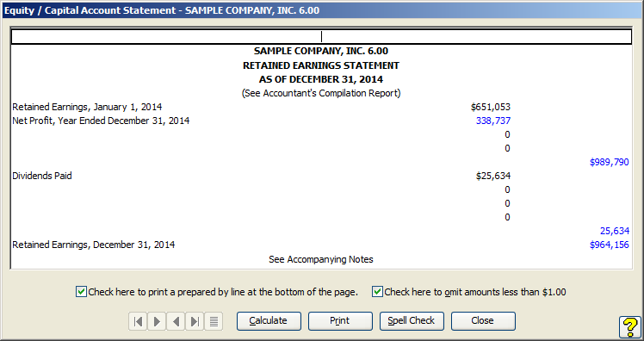Click the $25,634 dividends paid amount
This screenshot has width=644, height=341.
[492, 176]
